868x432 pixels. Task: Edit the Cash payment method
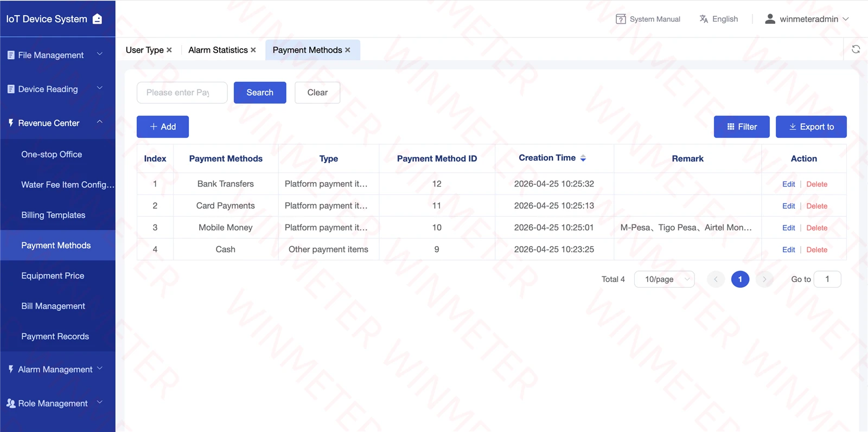point(788,250)
